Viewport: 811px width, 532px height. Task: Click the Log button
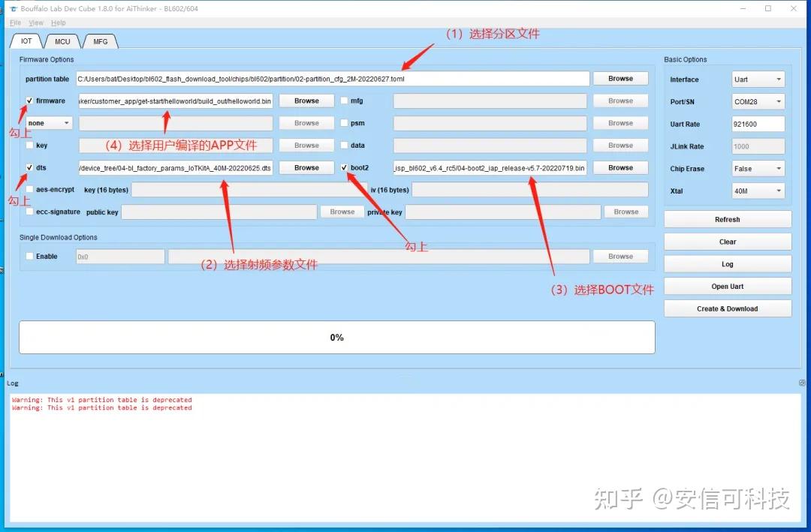click(727, 263)
